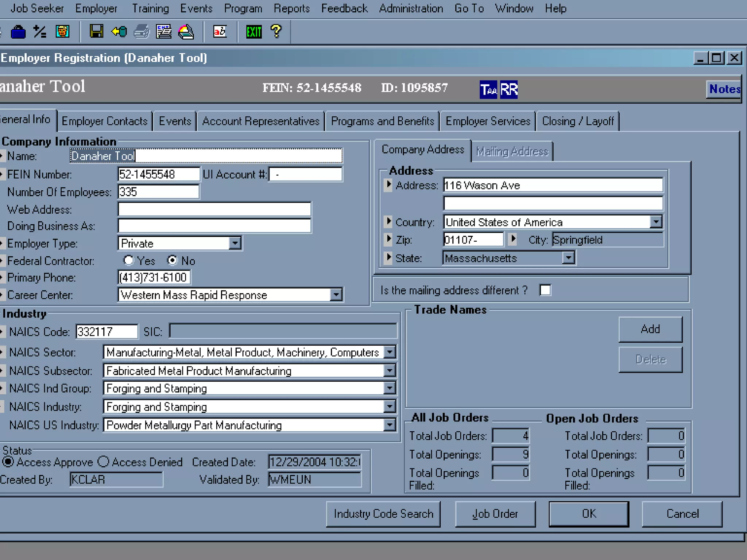Click the RR badge in header
The width and height of the screenshot is (747, 560).
pos(509,89)
